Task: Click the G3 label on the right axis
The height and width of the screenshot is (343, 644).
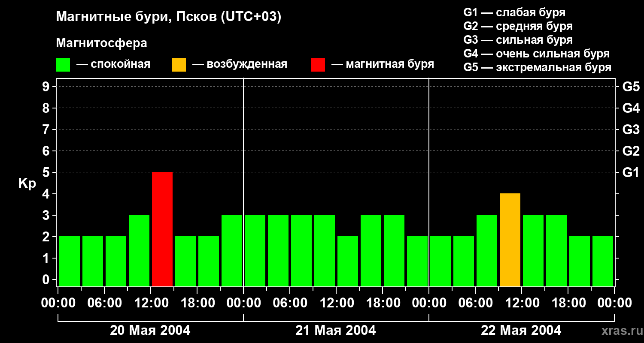Action: (x=631, y=129)
